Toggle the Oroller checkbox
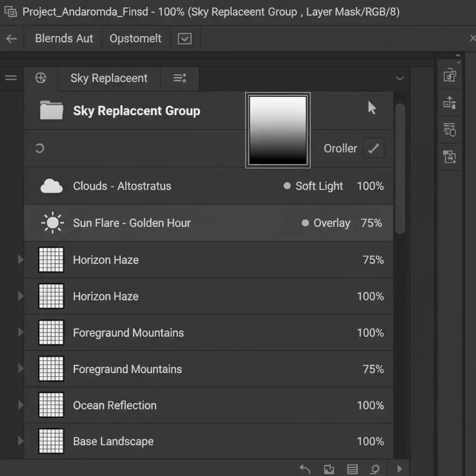This screenshot has height=476, width=476. pos(373,149)
